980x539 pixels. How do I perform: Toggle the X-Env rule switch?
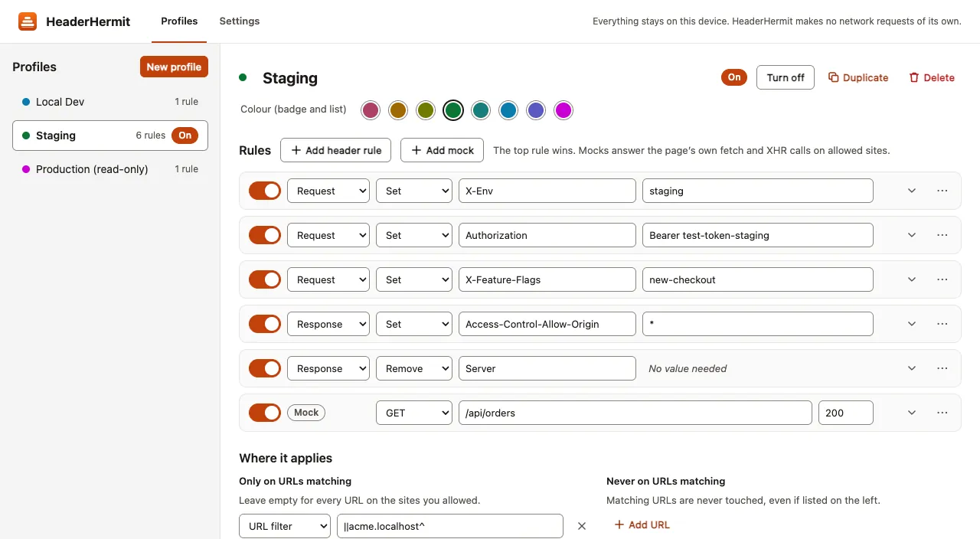(x=265, y=191)
